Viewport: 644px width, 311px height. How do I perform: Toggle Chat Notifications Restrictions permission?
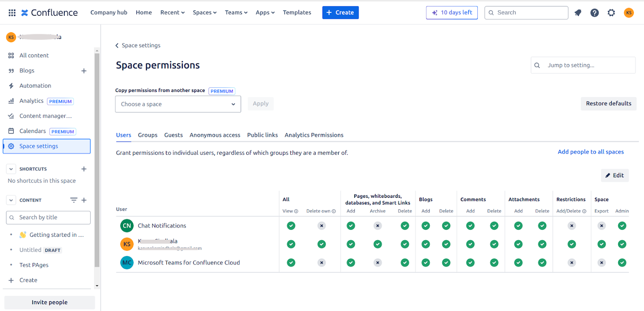572,226
